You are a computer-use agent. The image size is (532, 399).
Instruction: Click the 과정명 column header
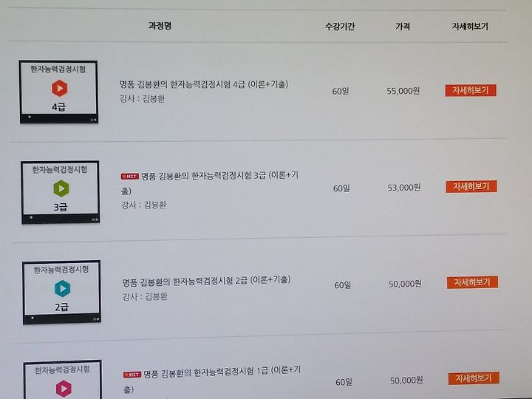(160, 26)
